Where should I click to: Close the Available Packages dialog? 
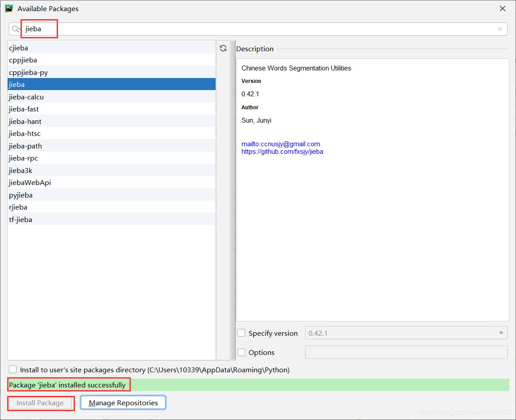[x=502, y=8]
